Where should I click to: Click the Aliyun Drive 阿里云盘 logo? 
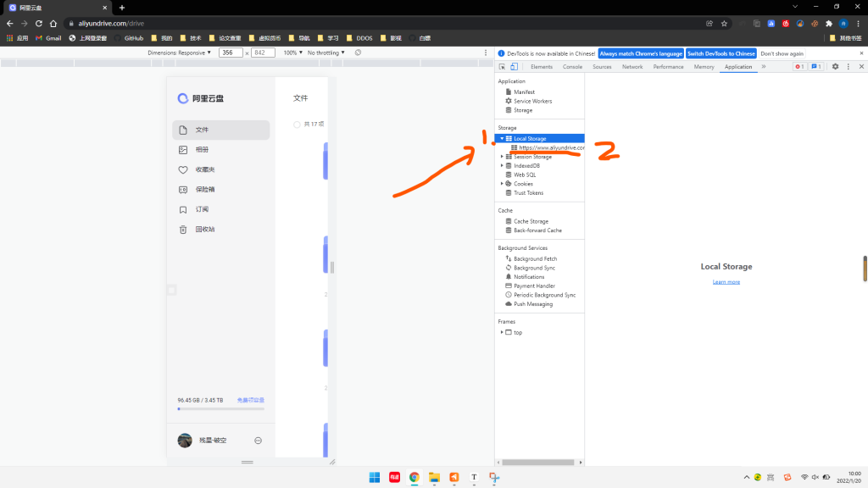coord(200,98)
